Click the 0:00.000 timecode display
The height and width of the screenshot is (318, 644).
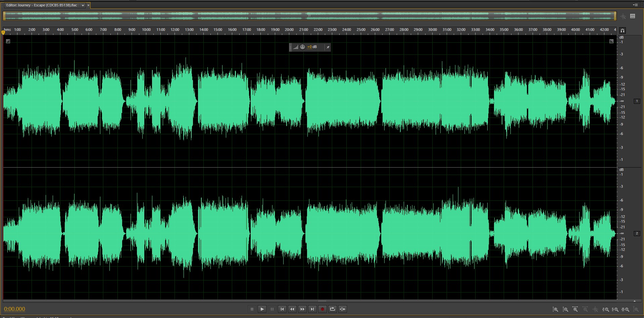pos(14,309)
